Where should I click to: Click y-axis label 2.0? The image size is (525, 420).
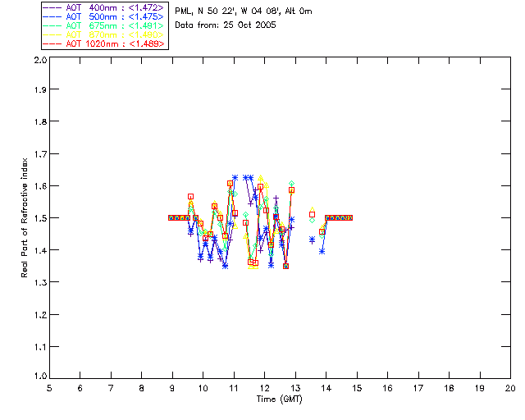(40, 60)
